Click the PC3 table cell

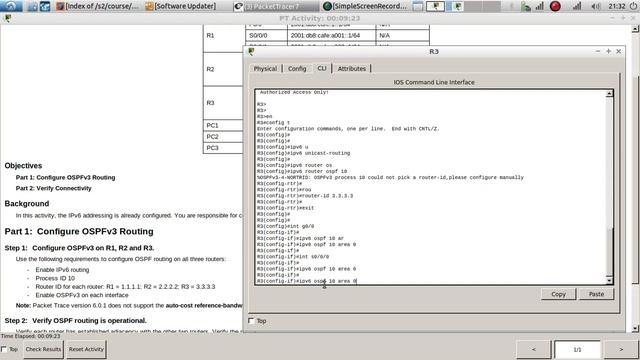223,148
